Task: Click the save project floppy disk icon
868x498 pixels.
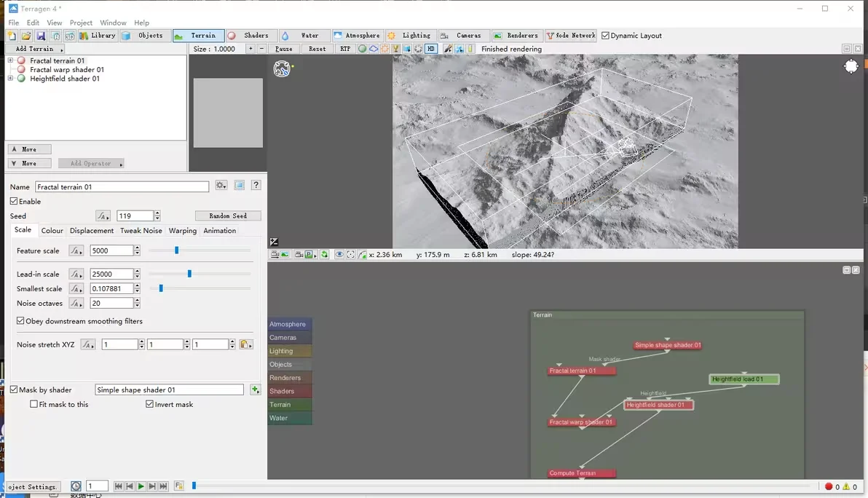Action: point(41,36)
